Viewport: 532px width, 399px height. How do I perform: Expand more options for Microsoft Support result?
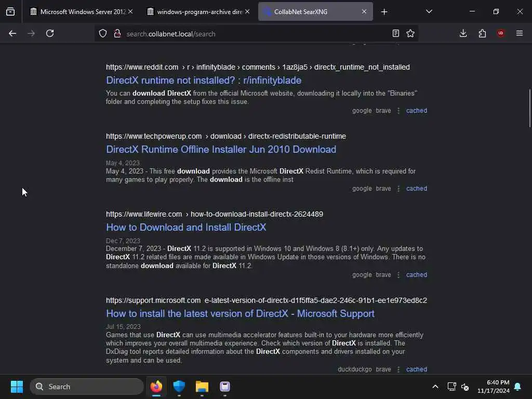pos(398,369)
